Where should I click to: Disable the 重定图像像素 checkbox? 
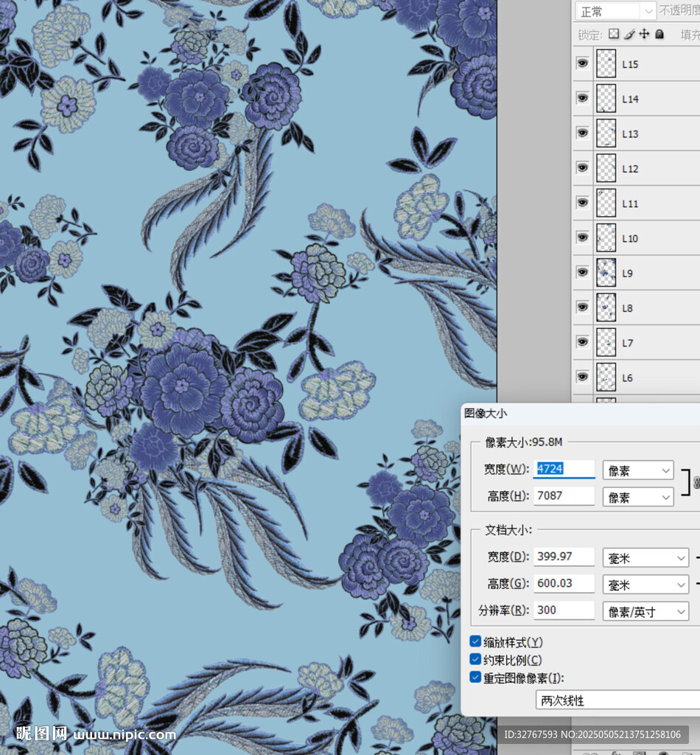tap(476, 678)
